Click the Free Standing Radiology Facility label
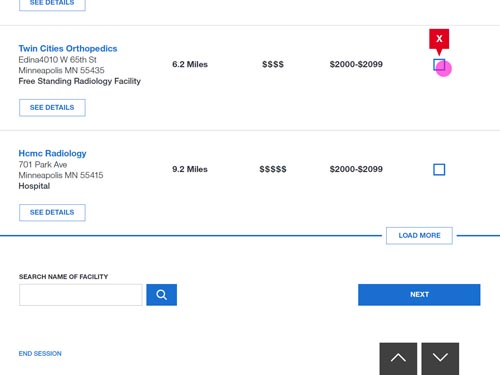The image size is (500, 375). pos(80,81)
